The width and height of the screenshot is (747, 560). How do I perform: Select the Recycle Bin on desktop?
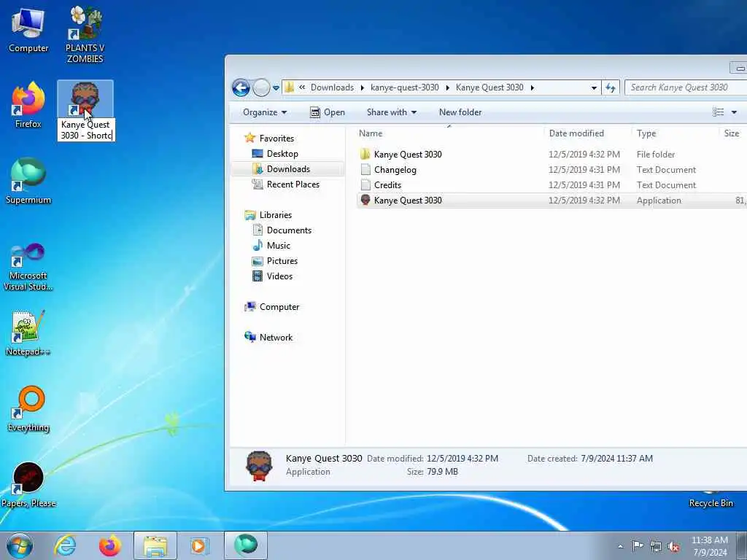click(711, 500)
